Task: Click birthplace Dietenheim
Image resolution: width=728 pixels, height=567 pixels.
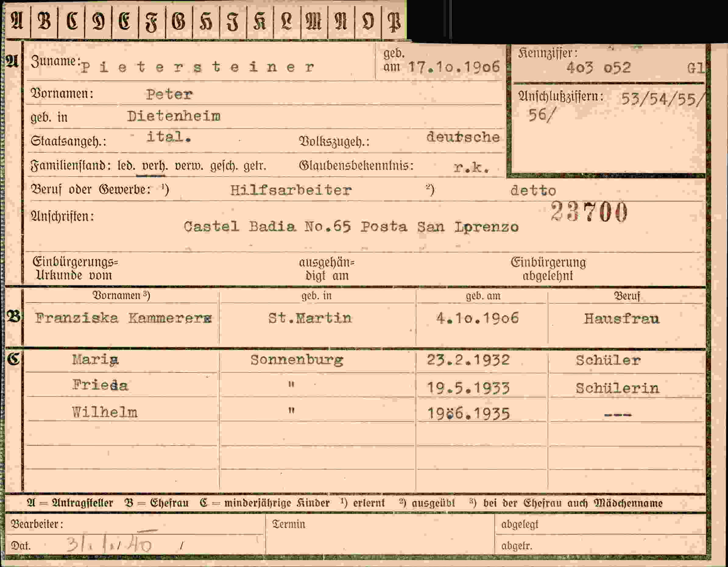Action: (x=174, y=116)
